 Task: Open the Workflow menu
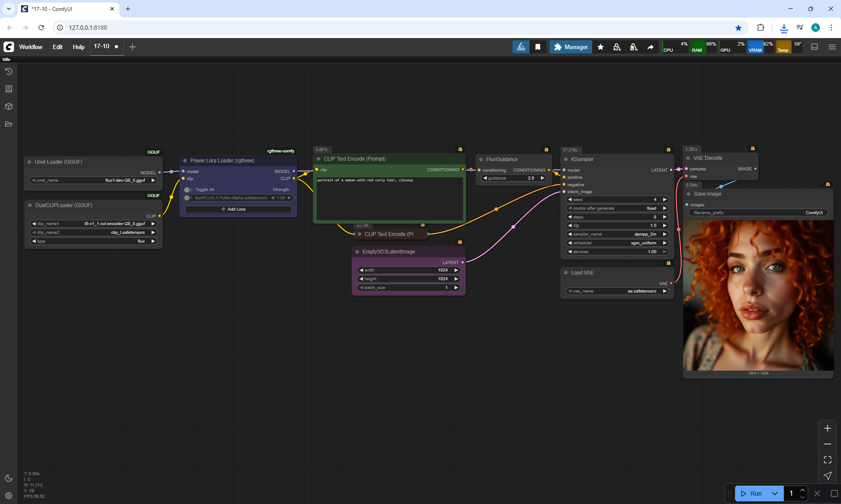(x=31, y=47)
